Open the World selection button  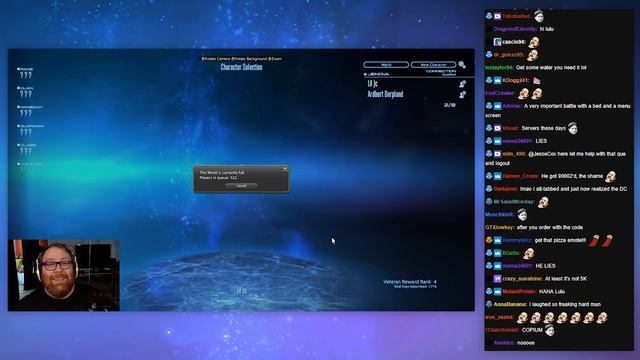(x=386, y=65)
